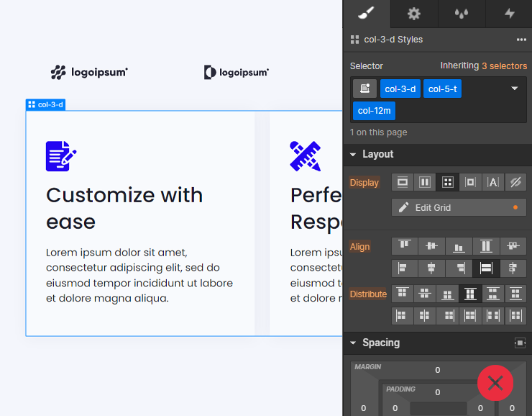Viewport: 532px width, 416px height.
Task: Set display to Grid
Action: 447,182
